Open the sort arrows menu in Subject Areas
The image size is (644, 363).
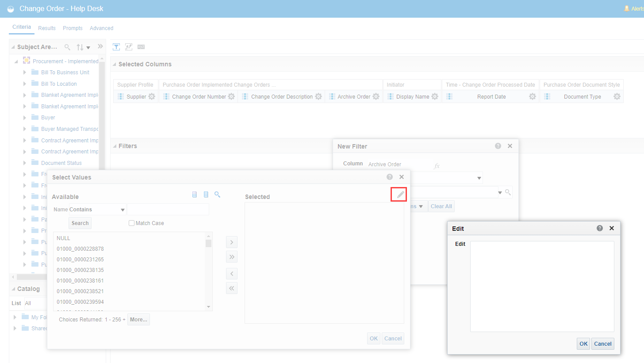(x=83, y=47)
